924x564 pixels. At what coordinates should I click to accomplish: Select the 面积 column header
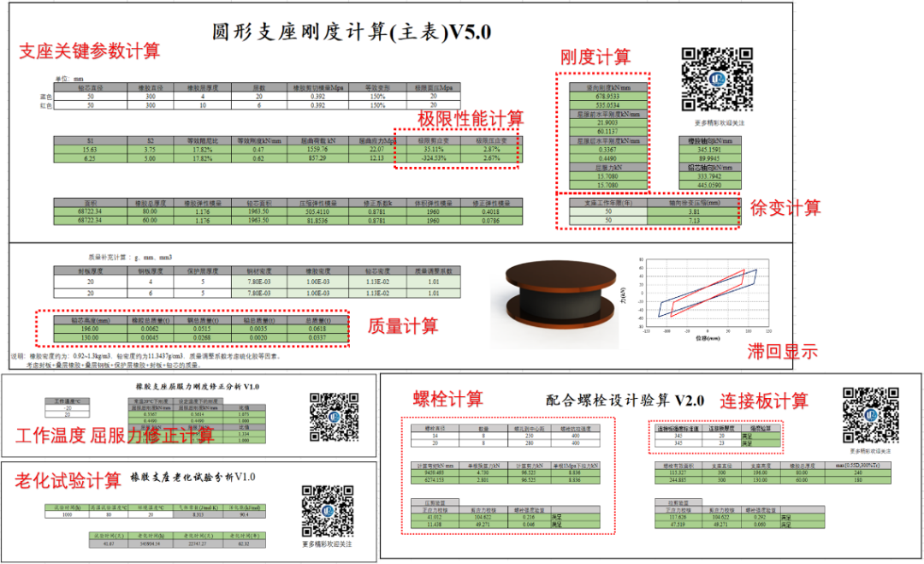point(90,203)
